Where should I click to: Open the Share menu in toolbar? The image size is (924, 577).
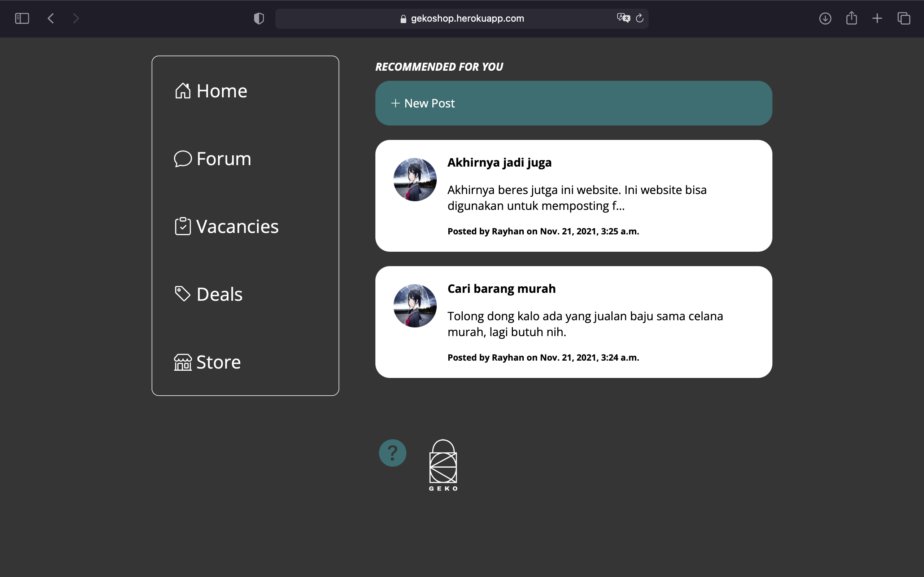(851, 18)
